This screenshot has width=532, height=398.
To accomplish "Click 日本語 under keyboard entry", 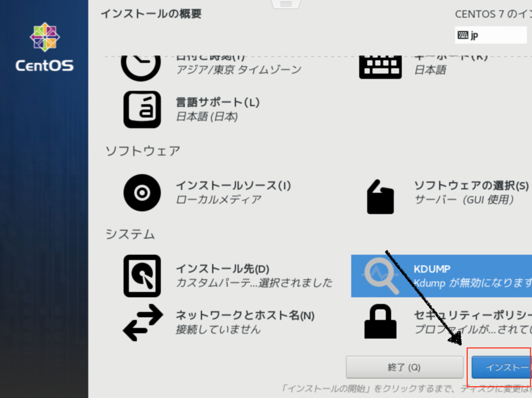I will (430, 70).
